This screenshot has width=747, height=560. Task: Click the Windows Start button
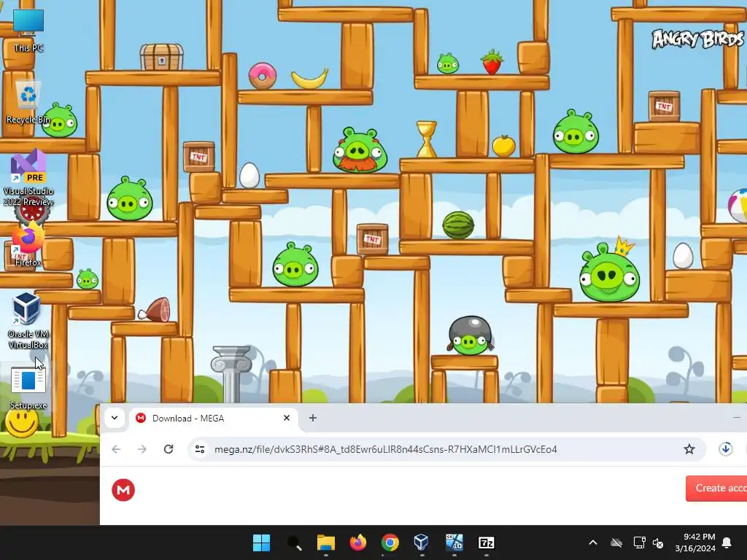tap(261, 542)
